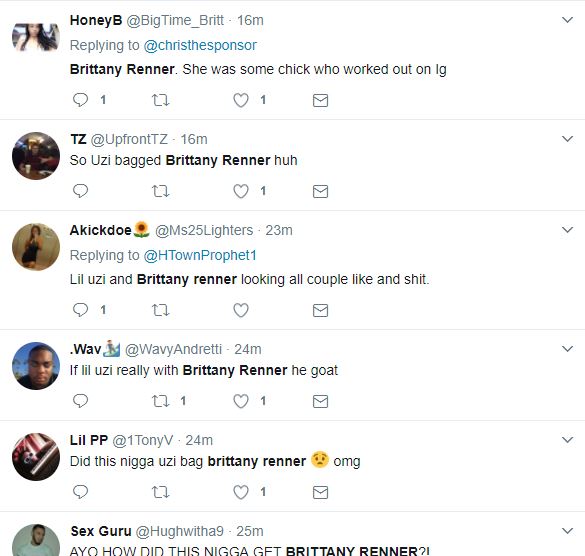The width and height of the screenshot is (585, 556).
Task: Reply to Lil PP's tweet
Action: pyautogui.click(x=80, y=492)
